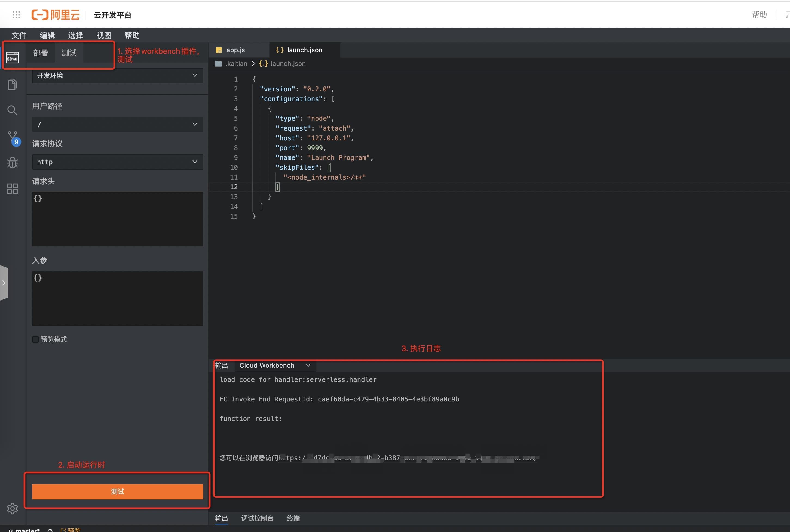Screen dimensions: 790x532
Task: Open the blurred browser access URL link
Action: [408, 458]
